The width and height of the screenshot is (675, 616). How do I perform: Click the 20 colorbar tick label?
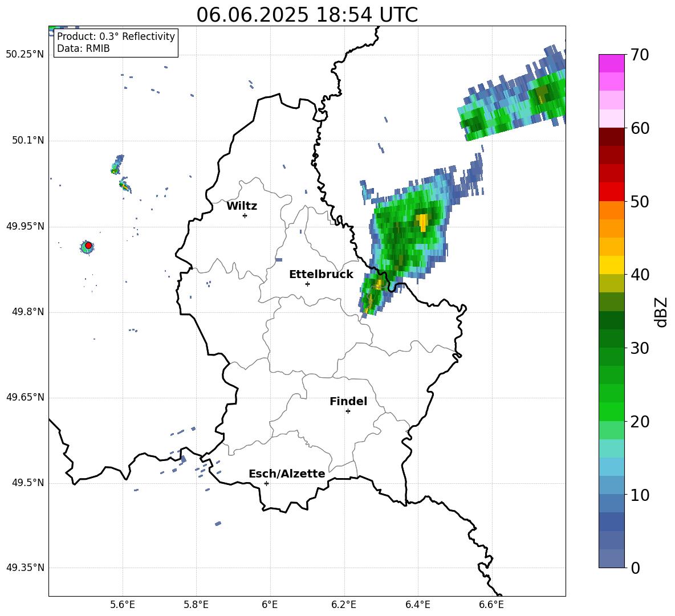click(640, 422)
